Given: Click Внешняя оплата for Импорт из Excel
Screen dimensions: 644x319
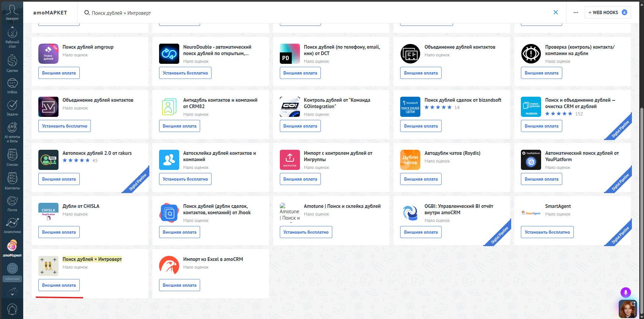Looking at the screenshot, I should click(180, 285).
